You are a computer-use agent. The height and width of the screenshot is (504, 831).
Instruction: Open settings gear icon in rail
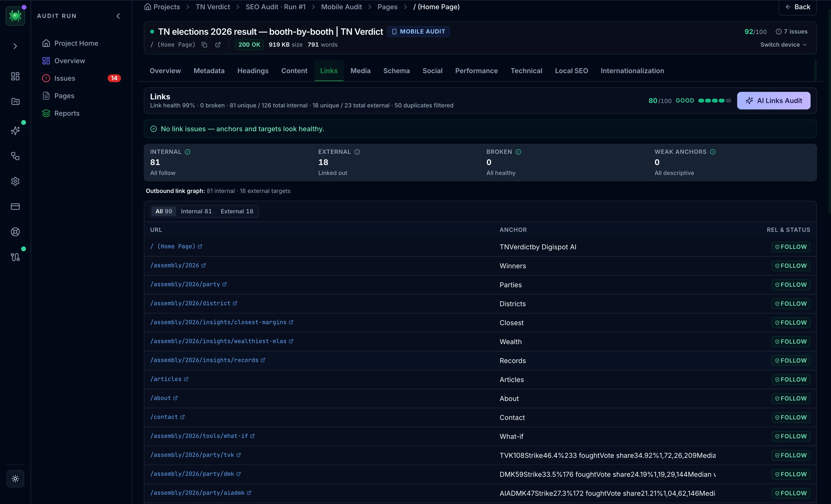pos(15,181)
